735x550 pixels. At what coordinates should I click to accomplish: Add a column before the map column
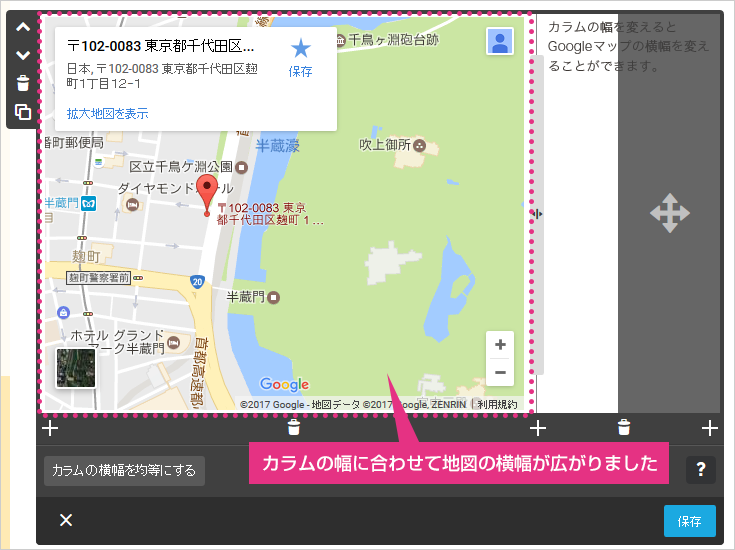(x=50, y=428)
